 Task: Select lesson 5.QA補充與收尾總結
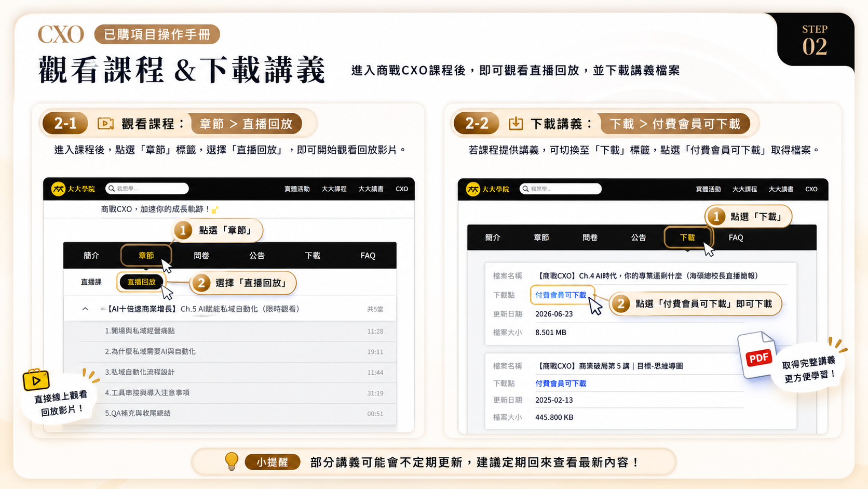(138, 414)
